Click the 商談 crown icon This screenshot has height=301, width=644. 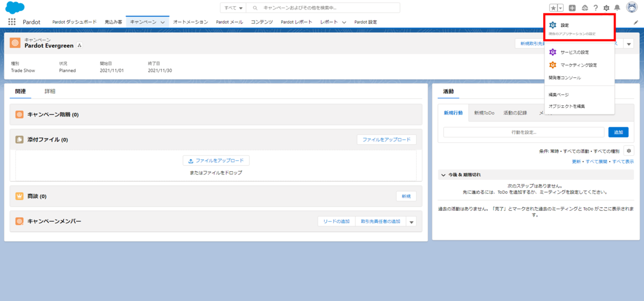(19, 196)
